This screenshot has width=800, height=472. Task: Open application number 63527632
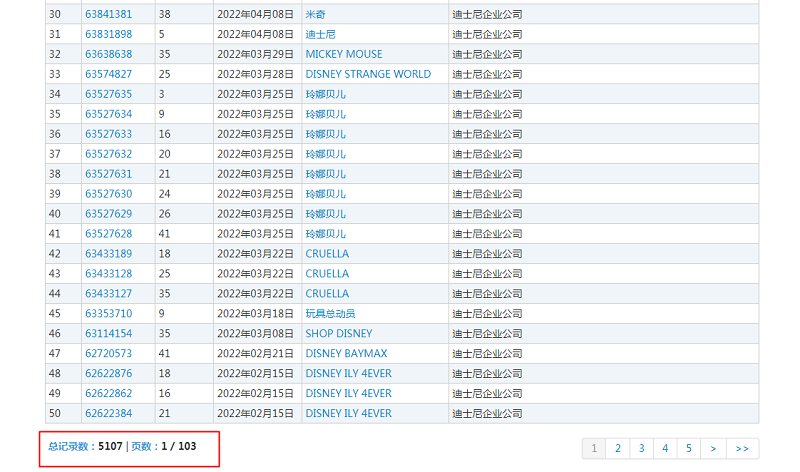click(x=108, y=154)
